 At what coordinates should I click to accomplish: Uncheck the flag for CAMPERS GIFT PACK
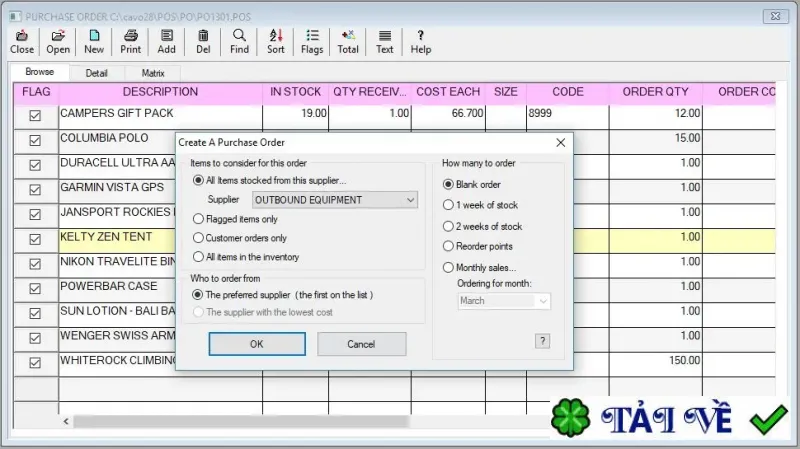tap(35, 116)
